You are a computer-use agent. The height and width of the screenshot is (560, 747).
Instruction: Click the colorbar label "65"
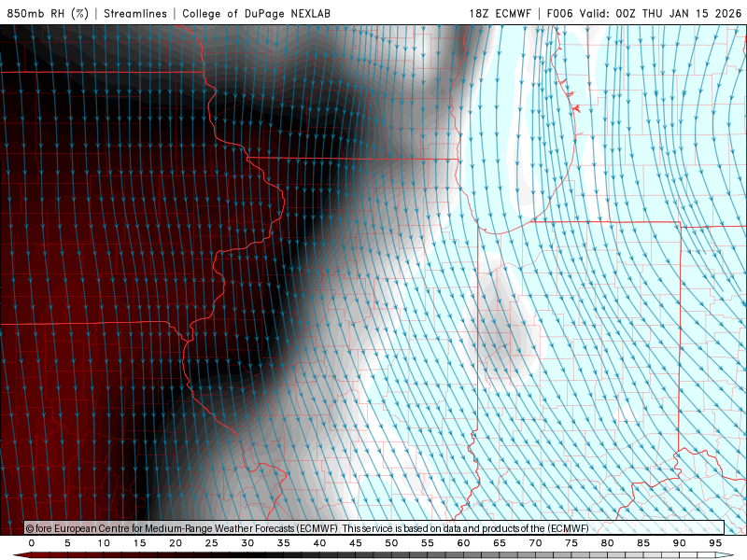pyautogui.click(x=500, y=543)
